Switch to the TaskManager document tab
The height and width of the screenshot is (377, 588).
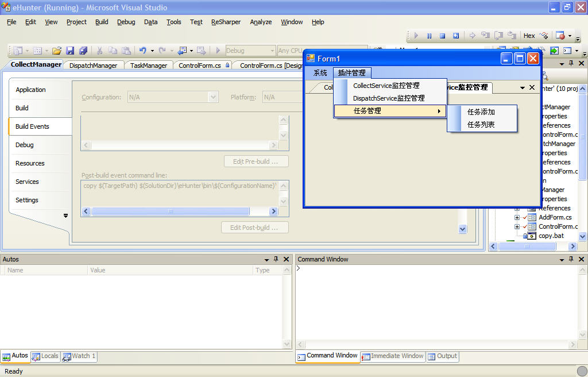pos(149,66)
